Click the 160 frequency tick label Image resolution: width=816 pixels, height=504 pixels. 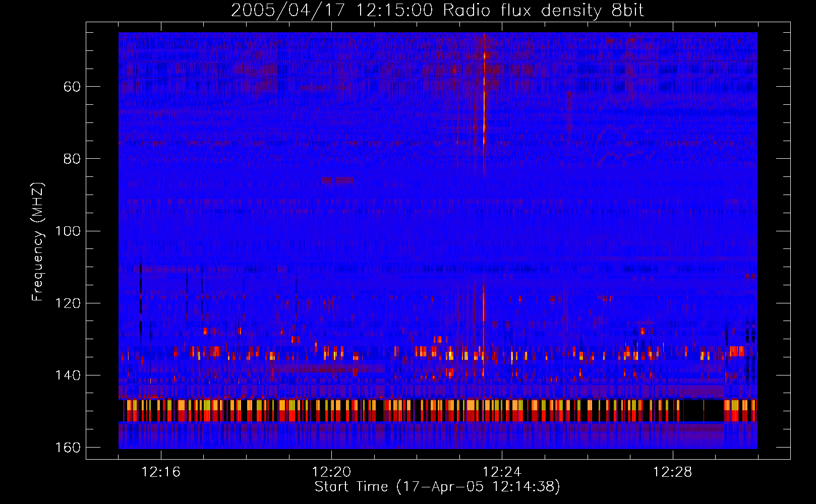(68, 448)
